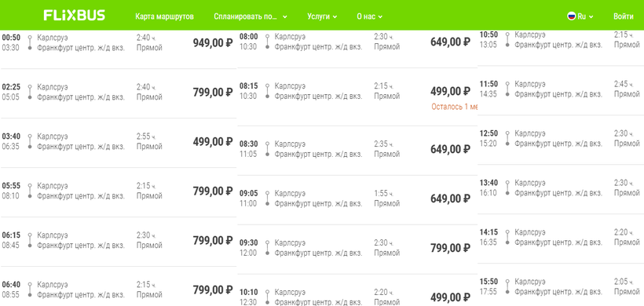Open the Спланировать по… menu
The height and width of the screenshot is (306, 644).
coord(250,16)
